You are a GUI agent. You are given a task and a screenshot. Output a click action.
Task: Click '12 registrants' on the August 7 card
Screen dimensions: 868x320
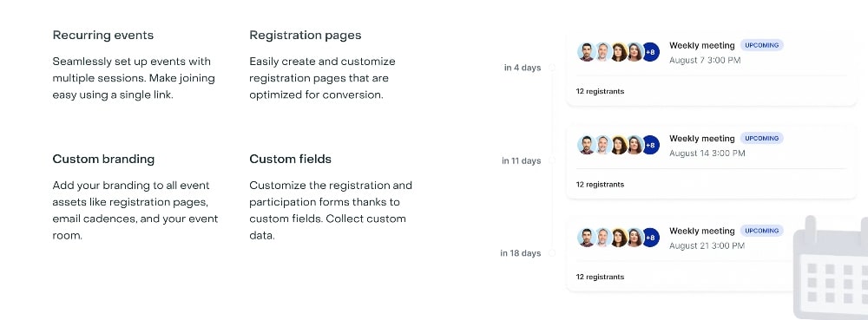point(600,91)
